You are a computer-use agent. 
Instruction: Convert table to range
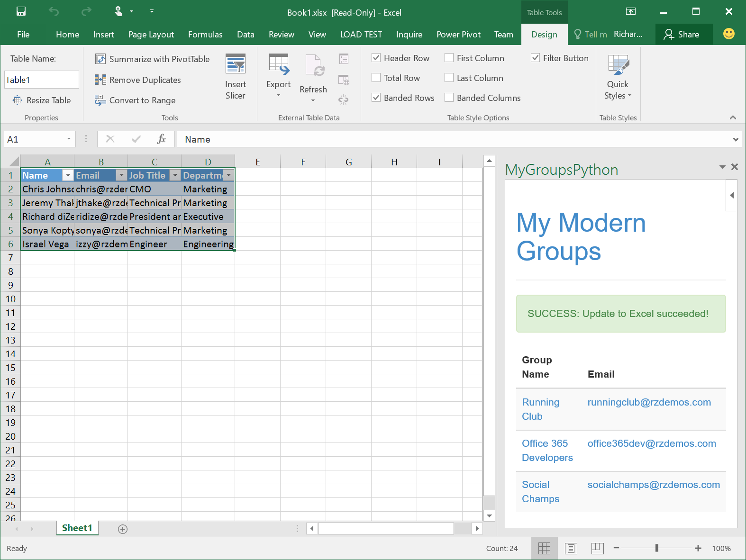135,100
